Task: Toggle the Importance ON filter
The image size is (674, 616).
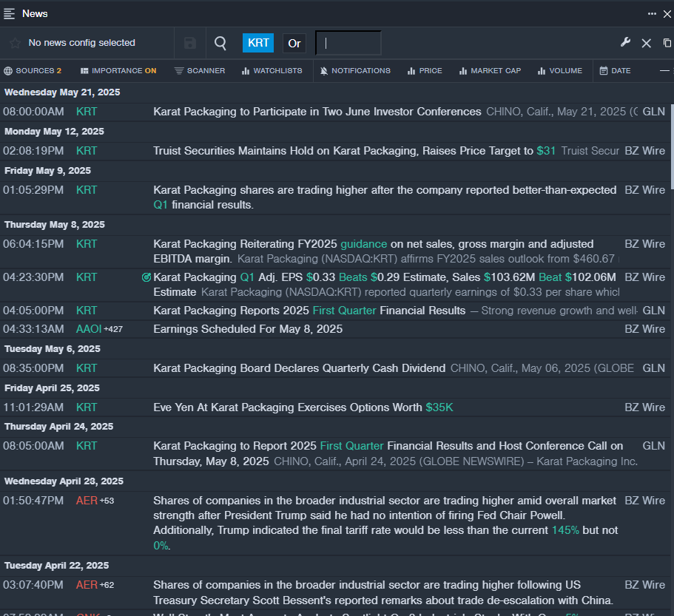Action: pyautogui.click(x=118, y=71)
